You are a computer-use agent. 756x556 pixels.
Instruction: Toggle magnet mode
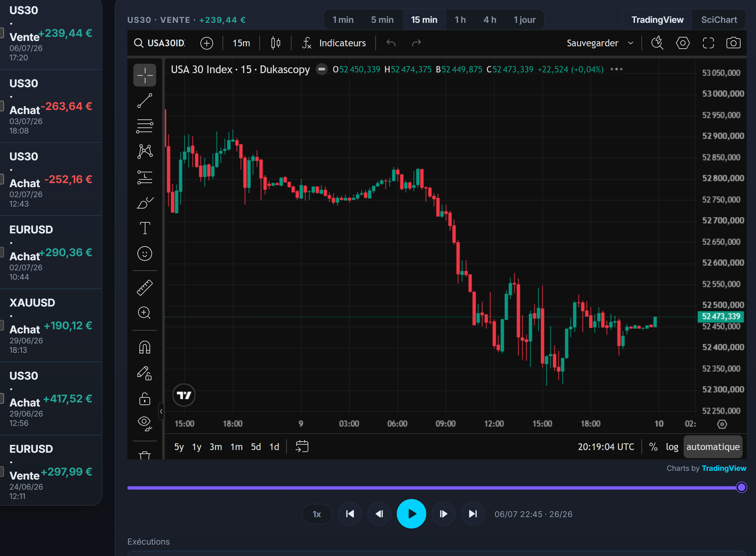click(x=145, y=347)
